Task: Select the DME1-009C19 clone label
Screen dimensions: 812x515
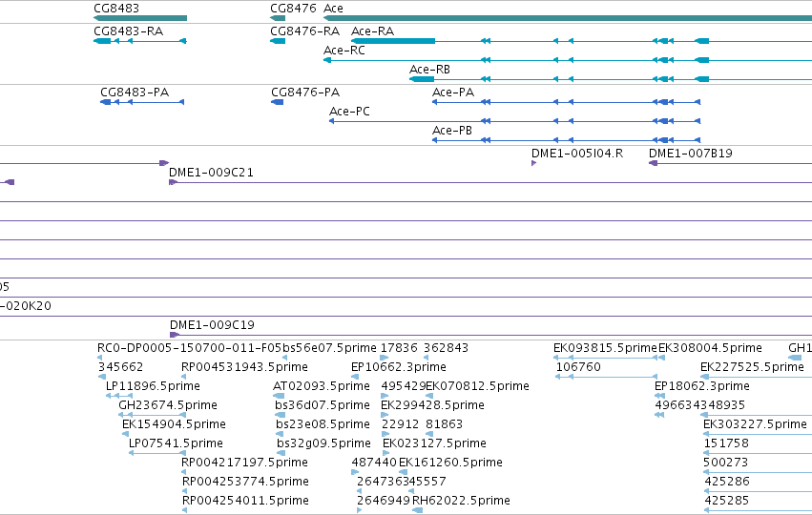Action: [x=213, y=325]
